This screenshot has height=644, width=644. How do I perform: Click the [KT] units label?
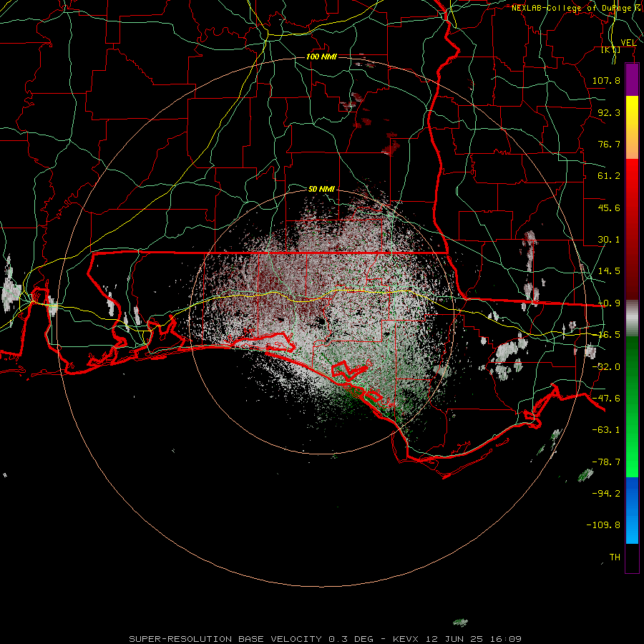(610, 50)
